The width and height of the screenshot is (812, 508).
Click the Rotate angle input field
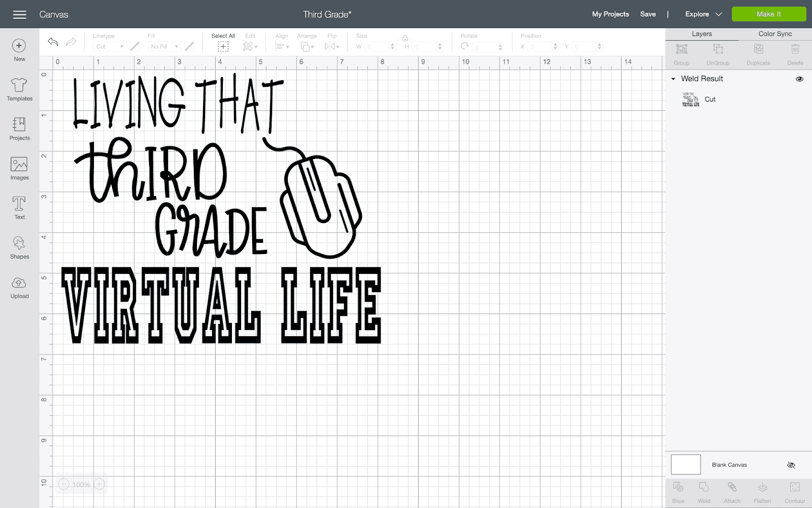485,47
